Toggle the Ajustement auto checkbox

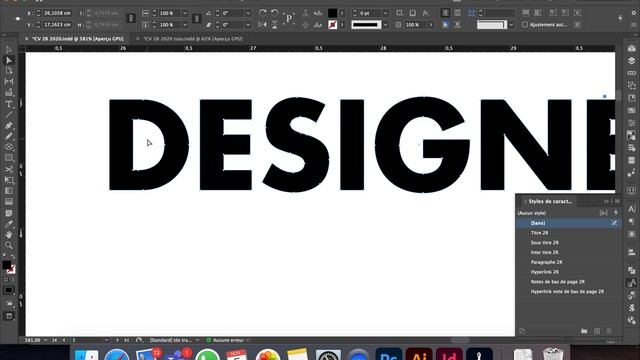point(525,25)
